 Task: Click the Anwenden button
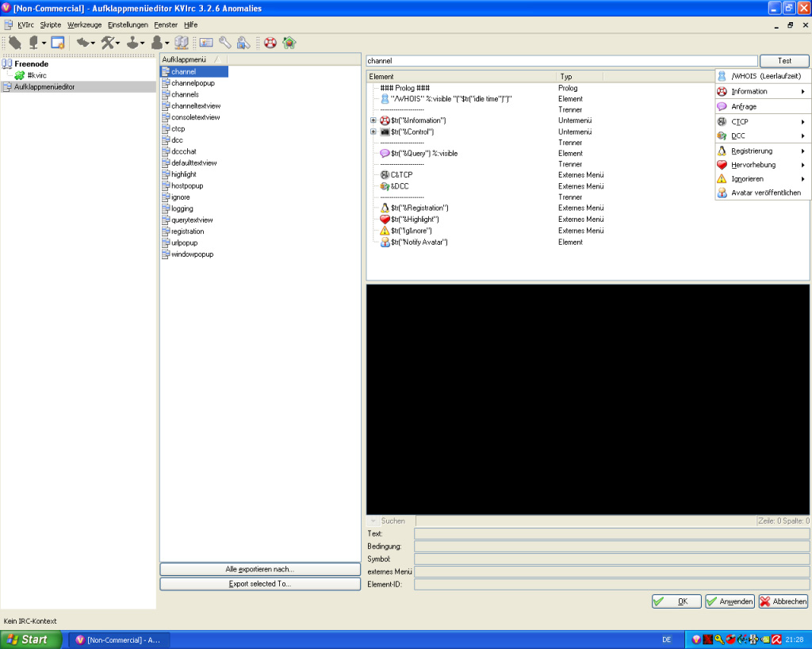(730, 601)
